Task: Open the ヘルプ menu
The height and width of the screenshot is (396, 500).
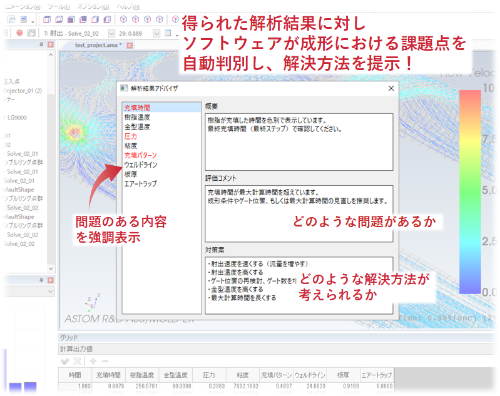Action: coord(128,6)
